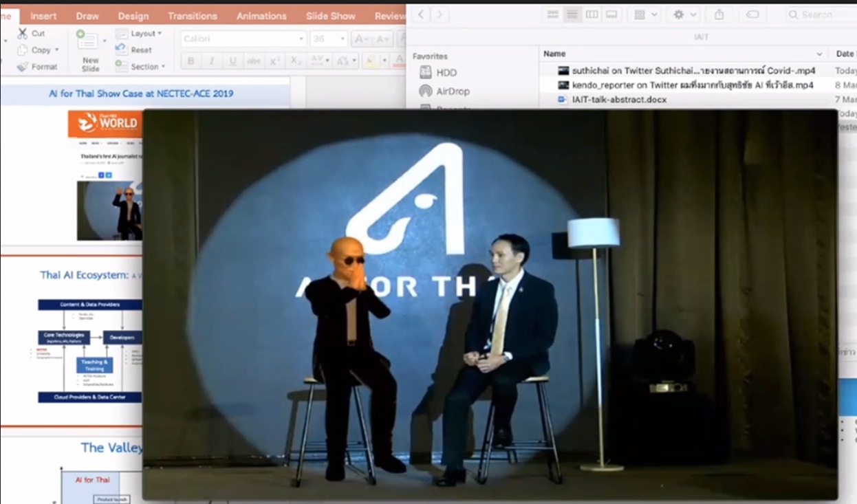Select the Format painter brush
Image resolution: width=857 pixels, height=504 pixels.
[23, 67]
